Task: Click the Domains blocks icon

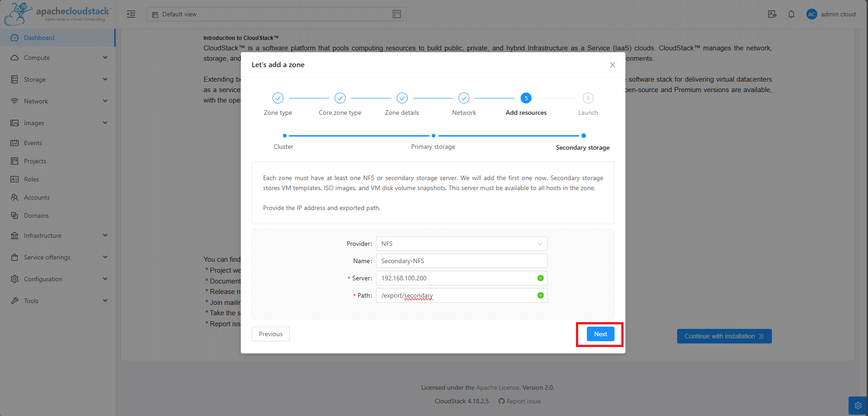Action: 15,215
